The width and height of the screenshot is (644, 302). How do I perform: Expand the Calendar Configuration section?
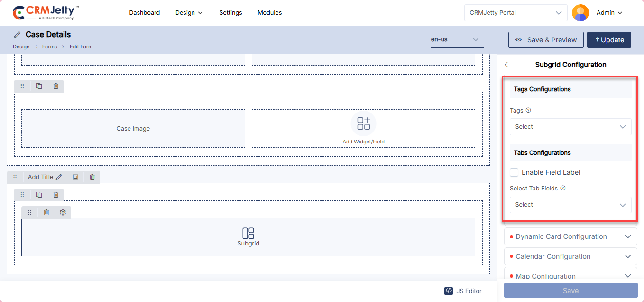[570, 256]
